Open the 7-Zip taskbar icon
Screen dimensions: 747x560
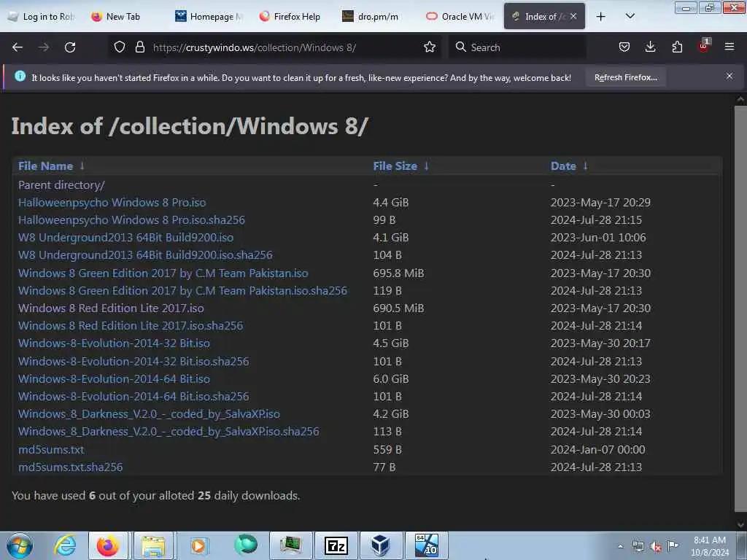pyautogui.click(x=336, y=545)
